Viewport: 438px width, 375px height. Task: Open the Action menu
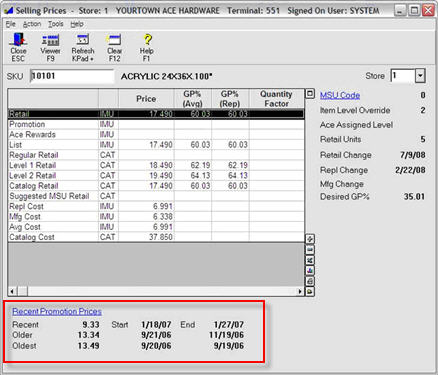coord(32,24)
